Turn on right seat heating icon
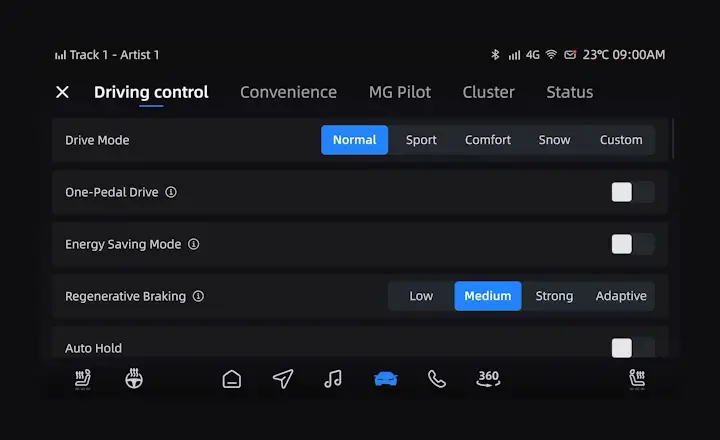 636,379
